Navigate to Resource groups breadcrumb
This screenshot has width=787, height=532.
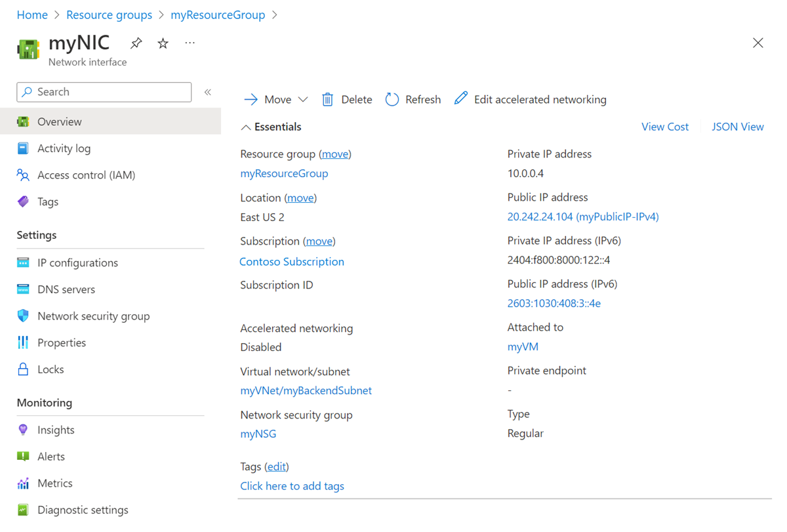[x=109, y=15]
